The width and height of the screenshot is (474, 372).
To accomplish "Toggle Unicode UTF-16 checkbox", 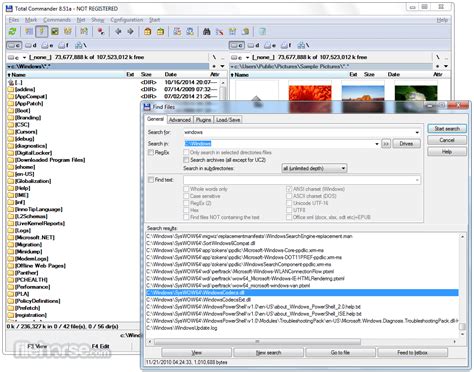I will pos(289,203).
